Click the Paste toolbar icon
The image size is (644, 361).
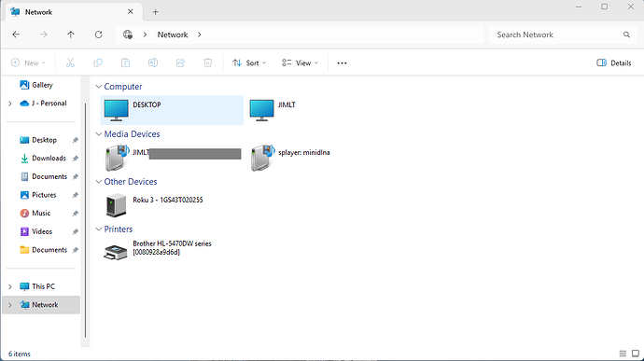pos(125,62)
